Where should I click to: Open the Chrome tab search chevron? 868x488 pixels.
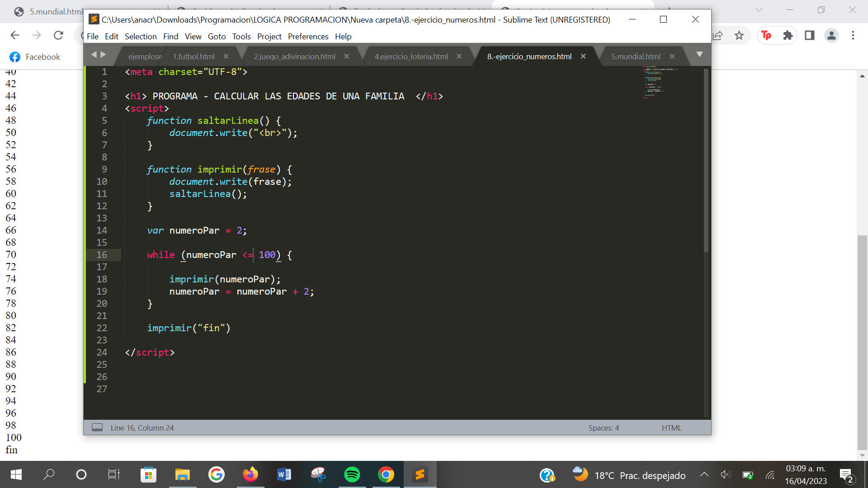[759, 10]
